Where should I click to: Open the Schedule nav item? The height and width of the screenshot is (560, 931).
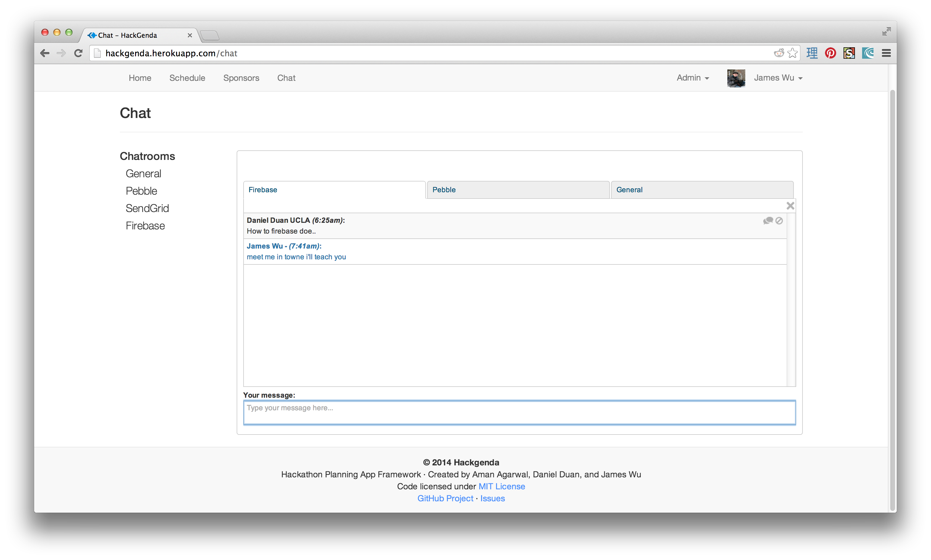187,78
